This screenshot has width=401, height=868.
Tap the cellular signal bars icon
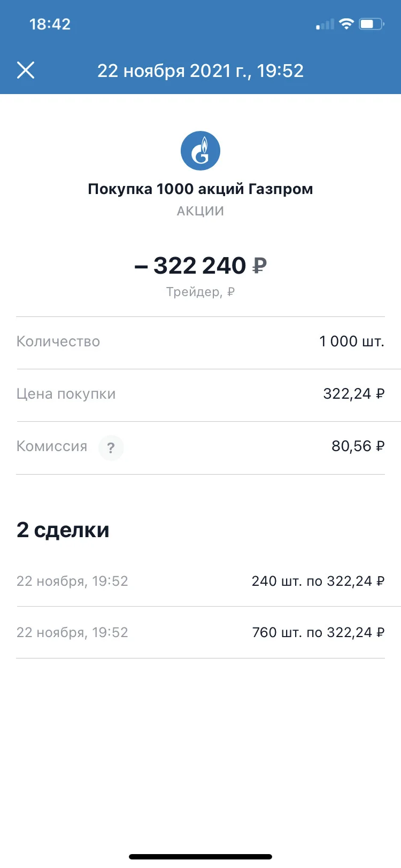tap(325, 24)
